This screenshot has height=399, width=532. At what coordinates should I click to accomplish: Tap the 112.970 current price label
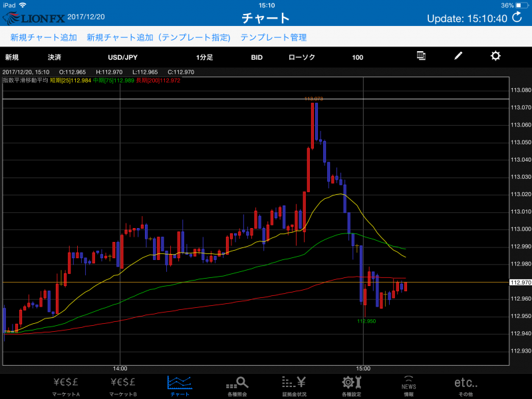click(x=519, y=283)
